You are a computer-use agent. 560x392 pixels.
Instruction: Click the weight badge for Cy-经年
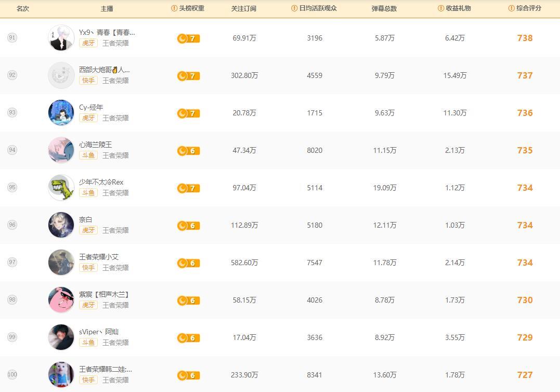pos(188,113)
